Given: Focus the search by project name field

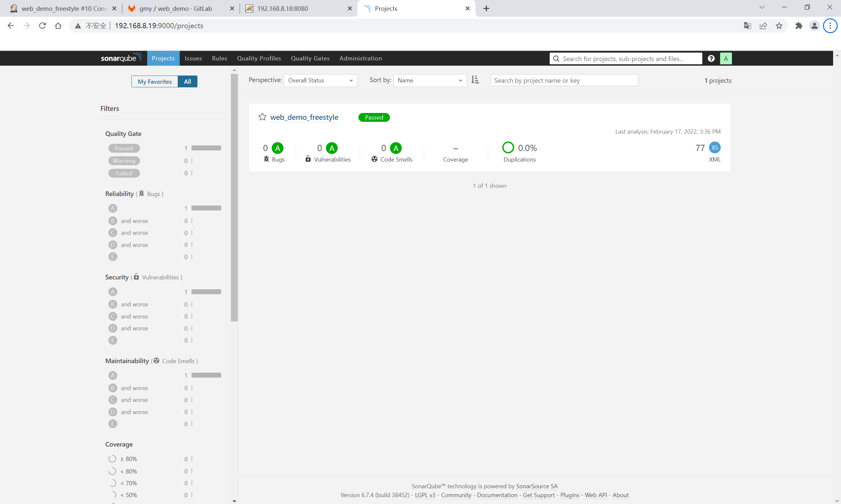Looking at the screenshot, I should pos(564,80).
